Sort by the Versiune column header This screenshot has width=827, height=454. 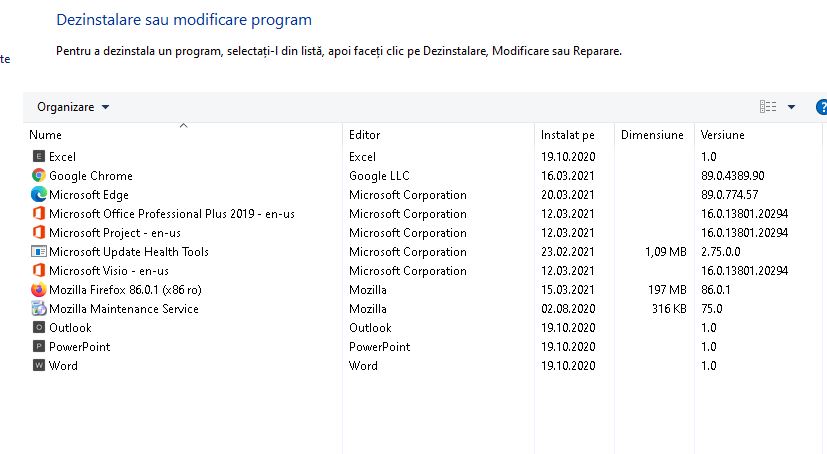723,135
